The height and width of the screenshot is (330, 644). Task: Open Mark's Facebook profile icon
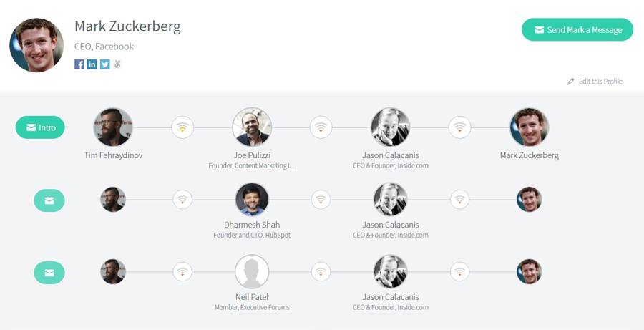[79, 64]
